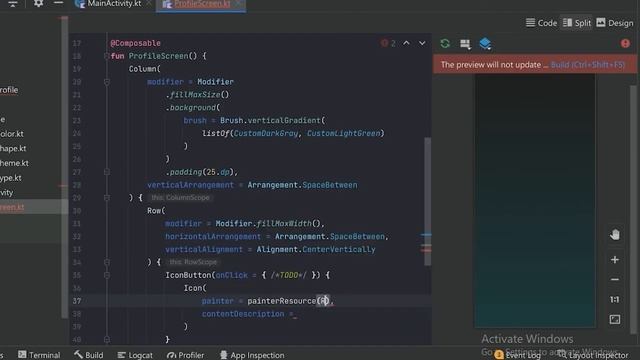Select ProfileScreen.kt in project tree
640x360 pixels.
12,207
